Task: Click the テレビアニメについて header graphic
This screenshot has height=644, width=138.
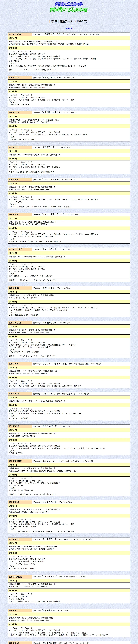Action: [x=69, y=10]
